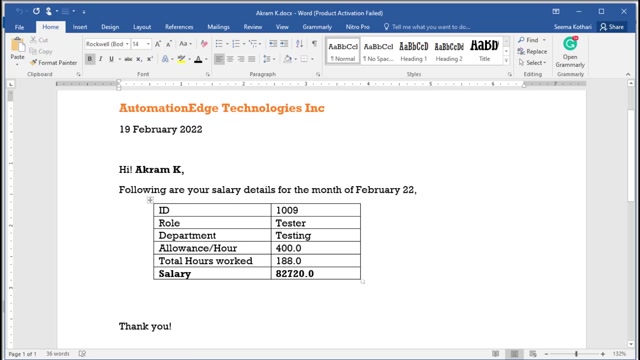Apply superscript formatting
Image resolution: width=640 pixels, height=360 pixels.
pos(150,59)
